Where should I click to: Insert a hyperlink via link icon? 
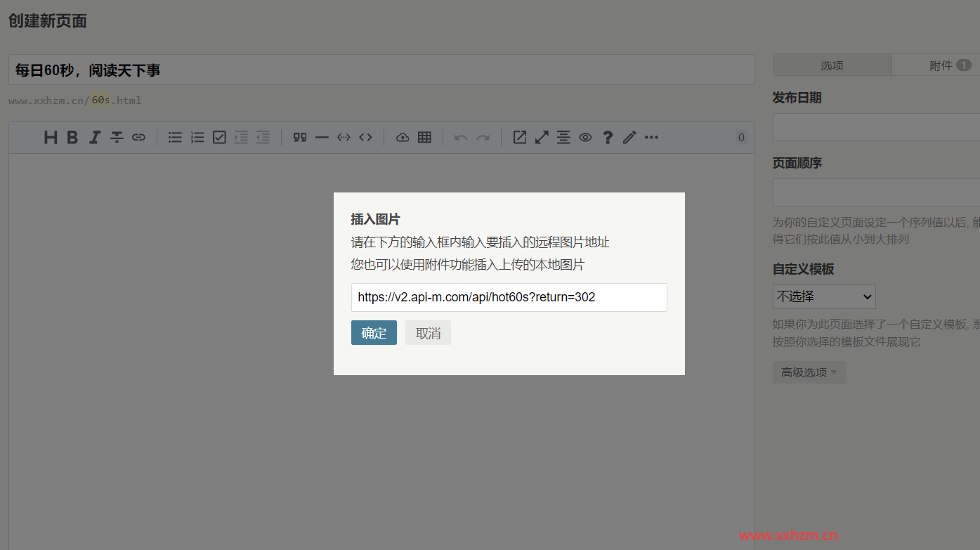pos(138,138)
